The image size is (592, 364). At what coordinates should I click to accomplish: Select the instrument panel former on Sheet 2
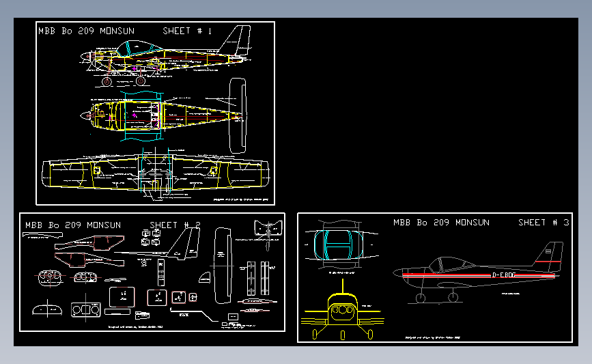(86, 309)
